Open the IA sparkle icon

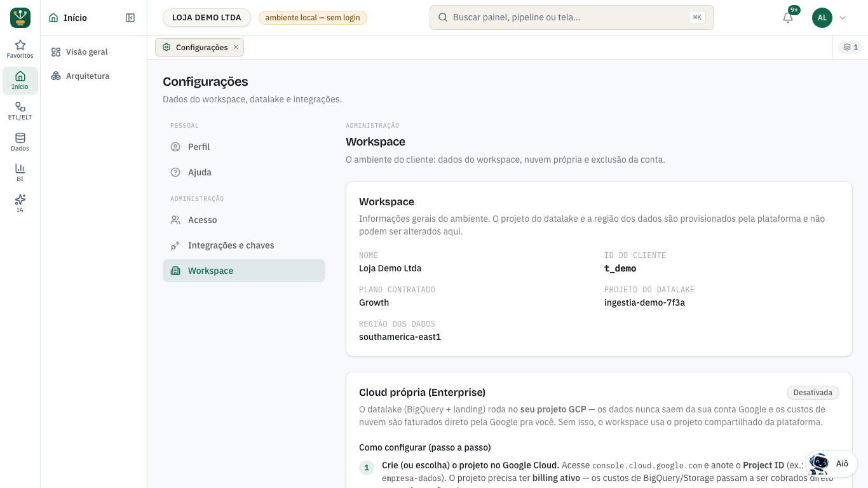(x=20, y=204)
